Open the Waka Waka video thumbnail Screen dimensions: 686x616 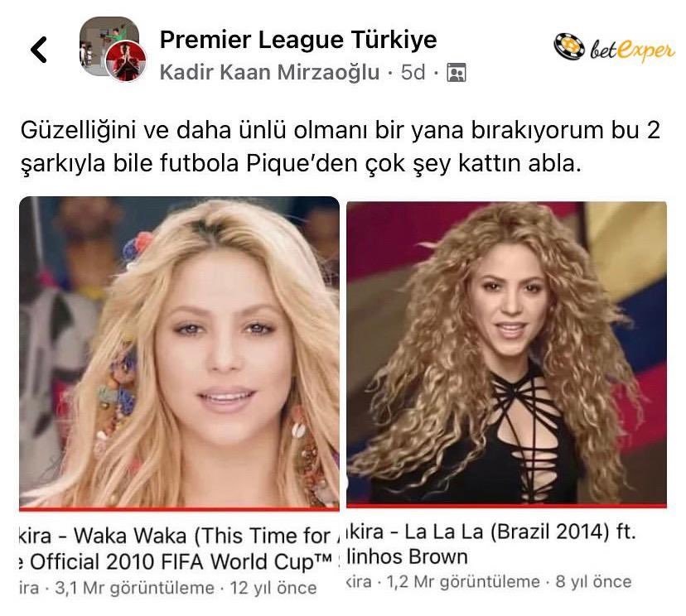pos(180,352)
